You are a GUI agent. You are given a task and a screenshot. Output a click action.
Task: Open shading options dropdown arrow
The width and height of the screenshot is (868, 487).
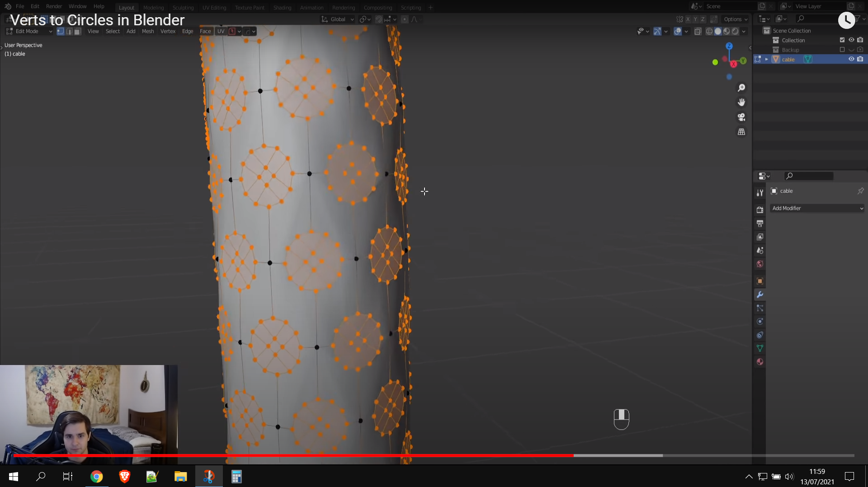744,31
